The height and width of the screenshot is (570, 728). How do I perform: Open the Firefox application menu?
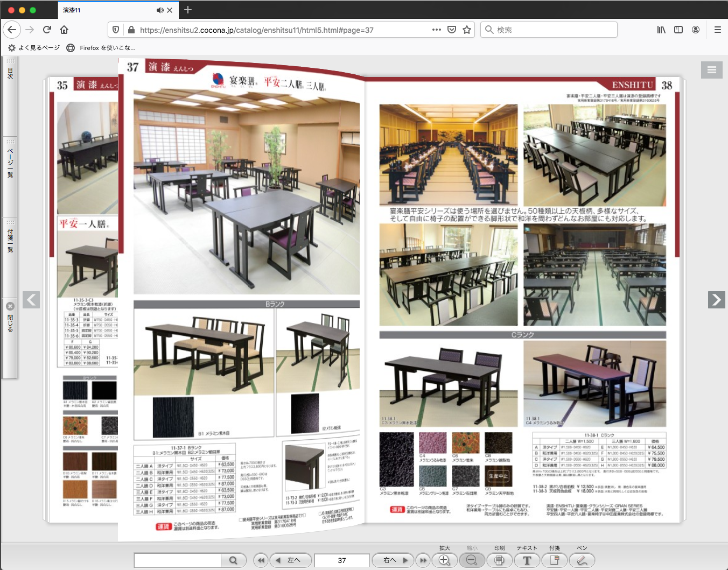point(717,30)
